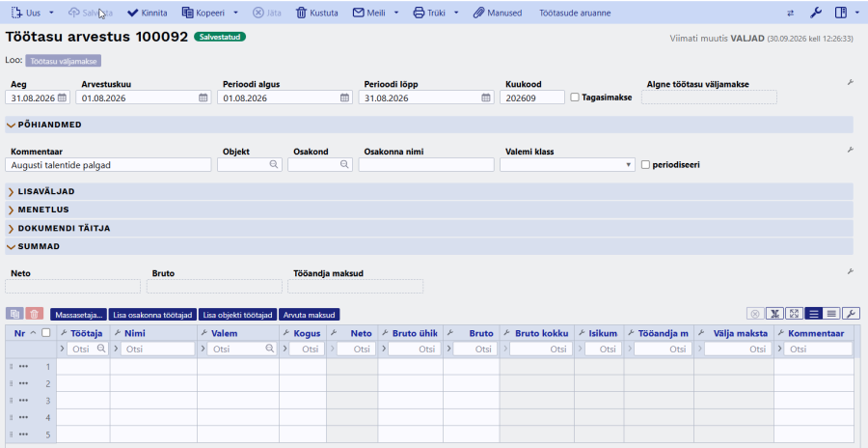Click Lisa osakonna töötajad button
Viewport: 868px width, 448px height.
point(152,315)
